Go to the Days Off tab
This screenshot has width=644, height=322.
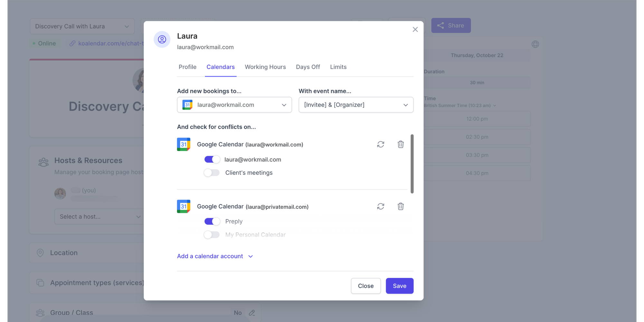[308, 67]
